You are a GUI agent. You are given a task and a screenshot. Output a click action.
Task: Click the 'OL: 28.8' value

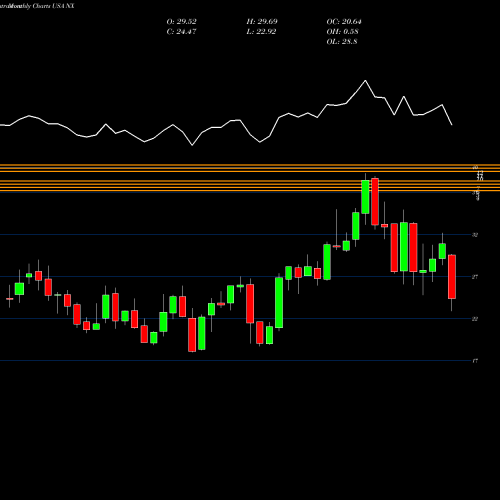coord(342,42)
